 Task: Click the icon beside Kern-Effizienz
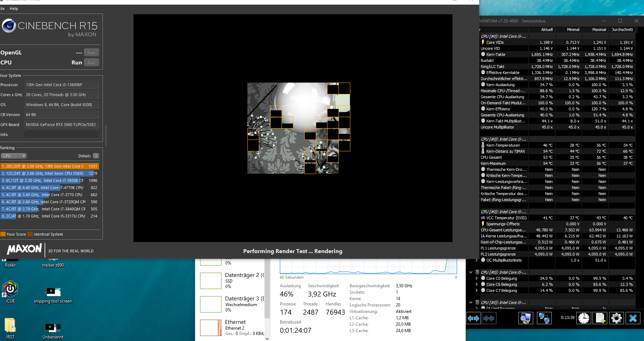483,109
